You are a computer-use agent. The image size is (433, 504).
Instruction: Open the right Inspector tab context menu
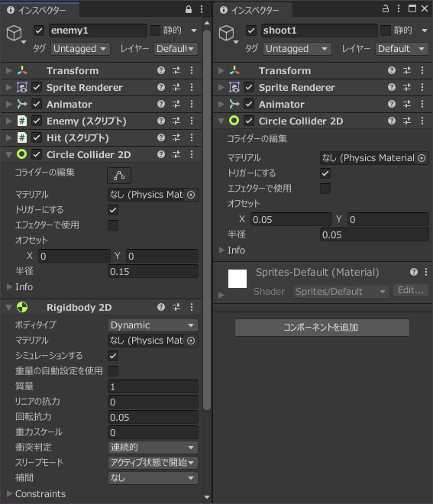tap(399, 8)
